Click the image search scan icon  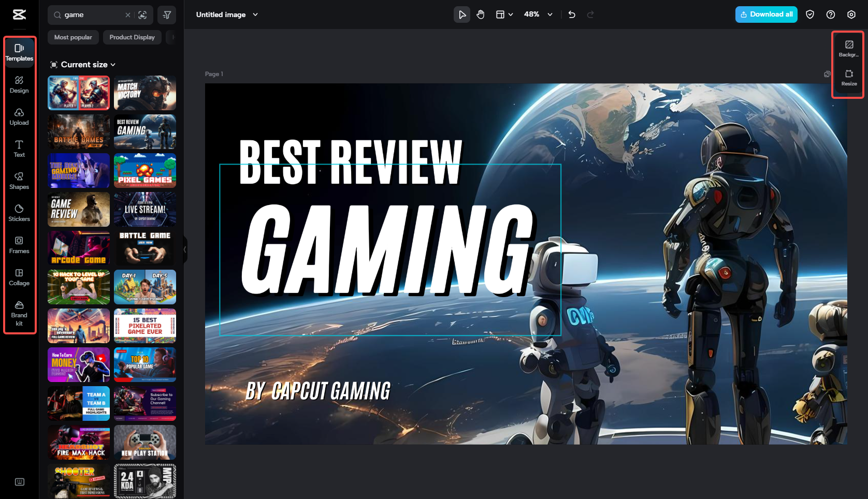click(x=142, y=15)
